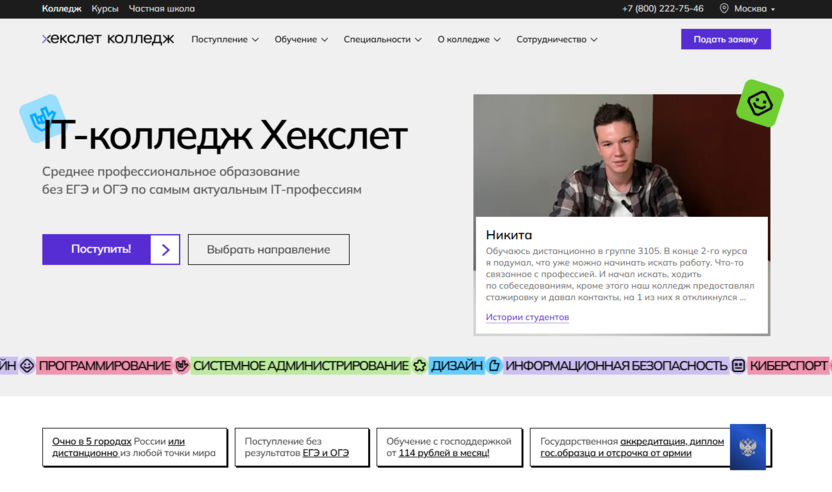This screenshot has width=832, height=492.
Task: Switch to the Колледж tab
Action: 62,8
